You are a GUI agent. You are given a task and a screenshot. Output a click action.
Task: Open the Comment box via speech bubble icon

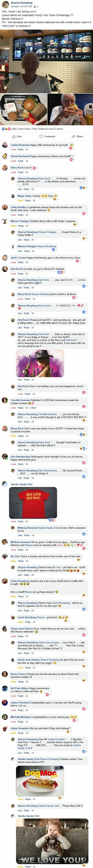pos(47,136)
